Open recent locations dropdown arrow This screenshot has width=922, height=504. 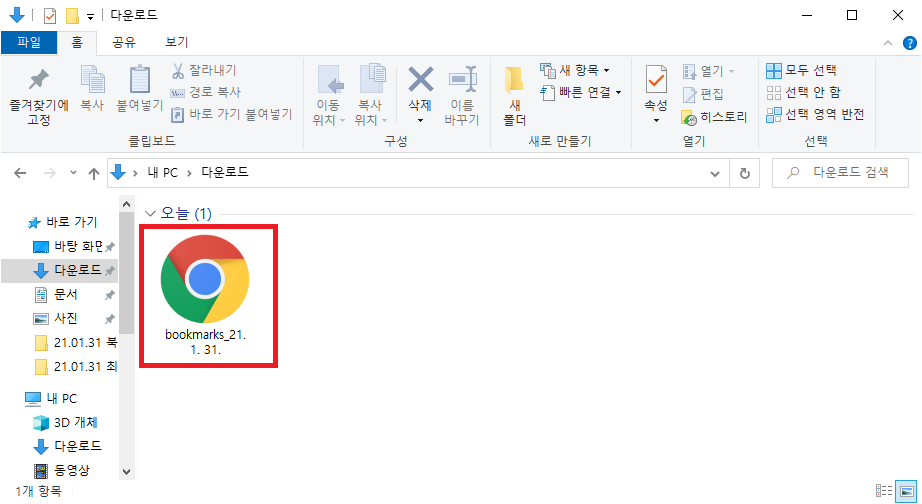coord(73,173)
